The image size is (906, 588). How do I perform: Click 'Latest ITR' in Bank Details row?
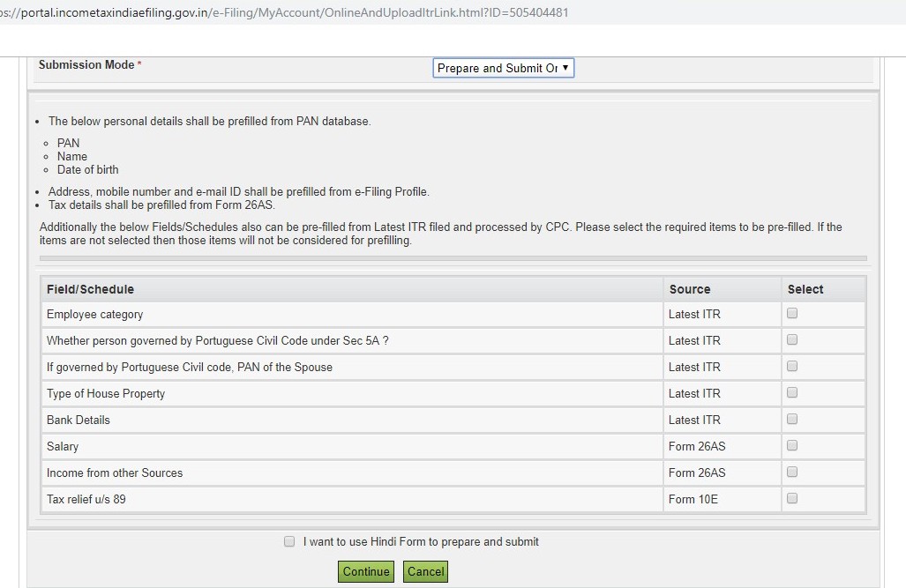(x=694, y=420)
